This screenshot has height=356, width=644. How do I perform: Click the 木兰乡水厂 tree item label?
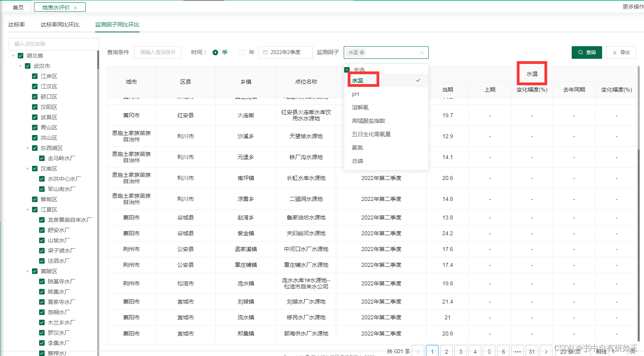click(x=61, y=322)
